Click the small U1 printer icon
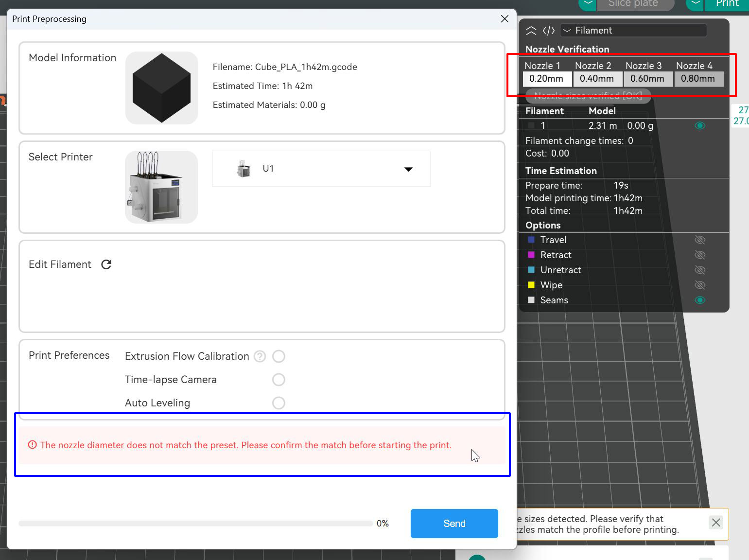This screenshot has height=560, width=749. click(244, 169)
